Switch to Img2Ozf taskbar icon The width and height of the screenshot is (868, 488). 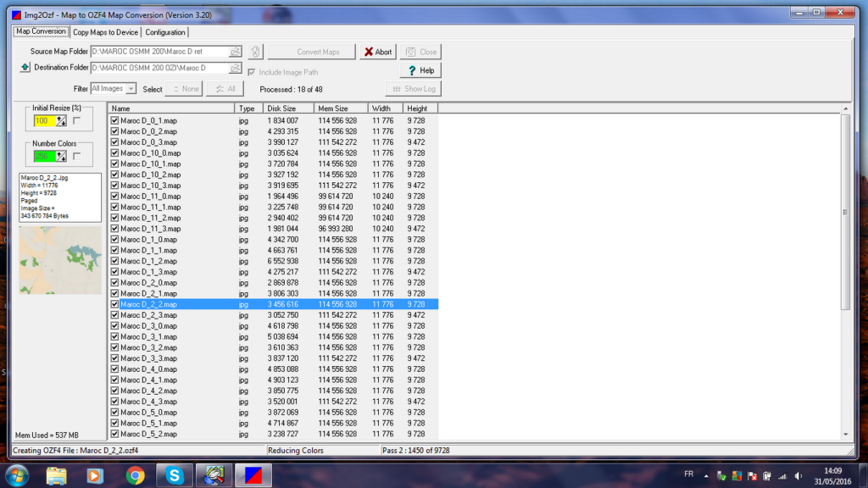click(x=253, y=475)
